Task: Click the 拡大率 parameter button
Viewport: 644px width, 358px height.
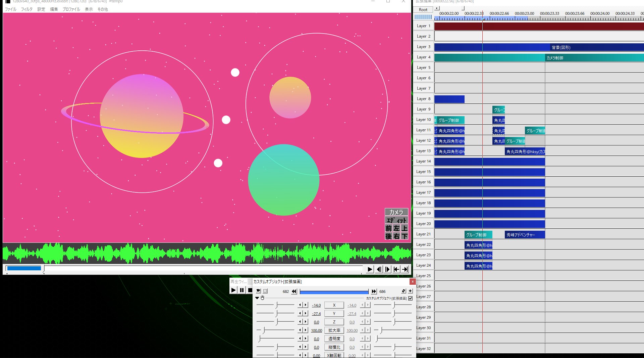Action: pyautogui.click(x=334, y=330)
